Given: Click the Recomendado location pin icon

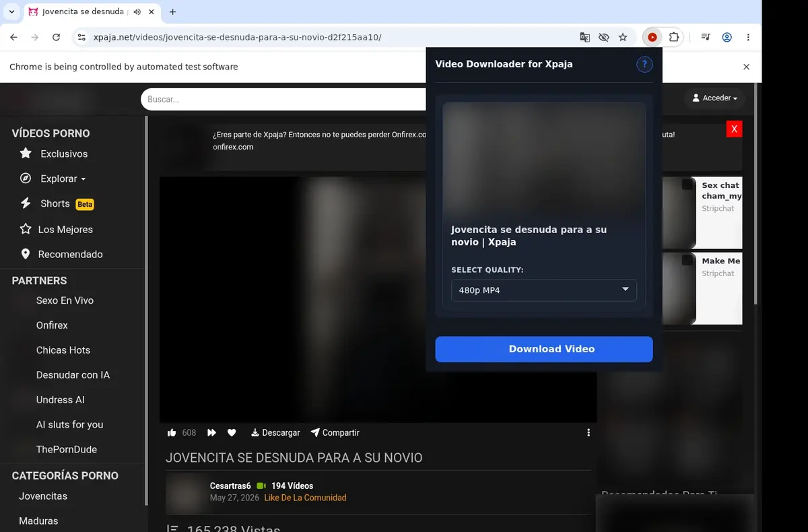Looking at the screenshot, I should tap(26, 254).
